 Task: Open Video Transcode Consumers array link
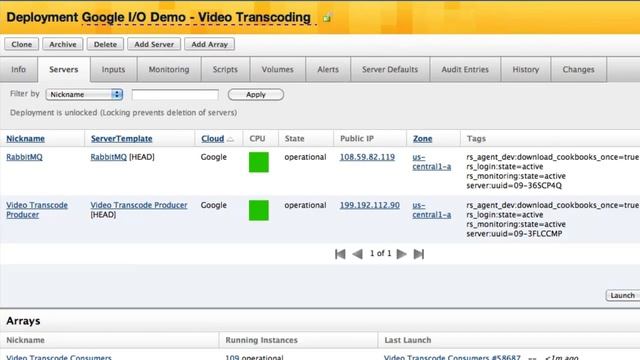tap(59, 357)
